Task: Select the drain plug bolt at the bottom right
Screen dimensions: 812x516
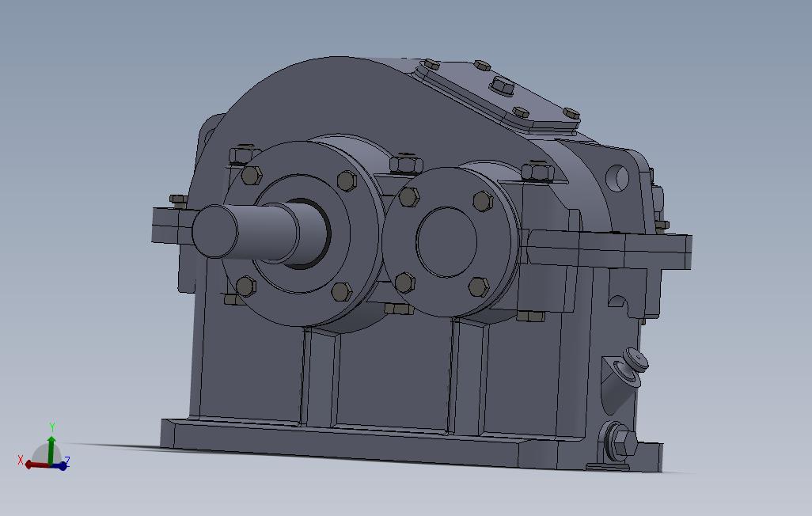Action: point(623,442)
